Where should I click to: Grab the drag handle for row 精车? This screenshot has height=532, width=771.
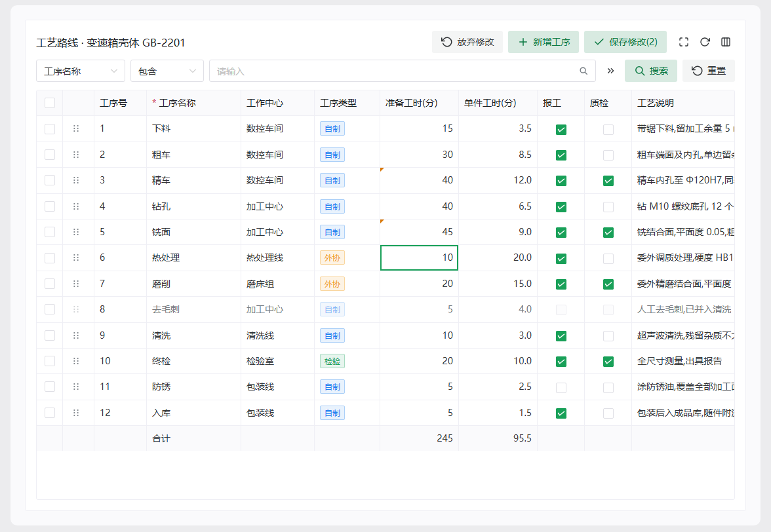pyautogui.click(x=76, y=180)
